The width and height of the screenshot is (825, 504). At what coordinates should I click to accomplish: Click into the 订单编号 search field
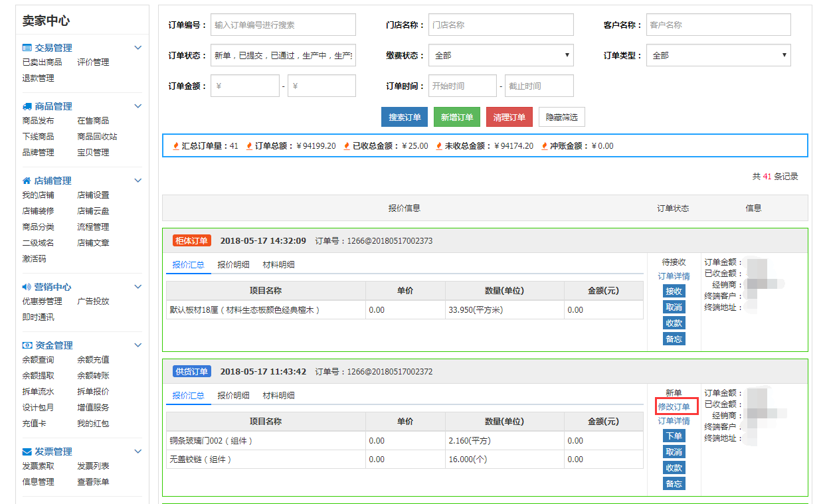(283, 25)
